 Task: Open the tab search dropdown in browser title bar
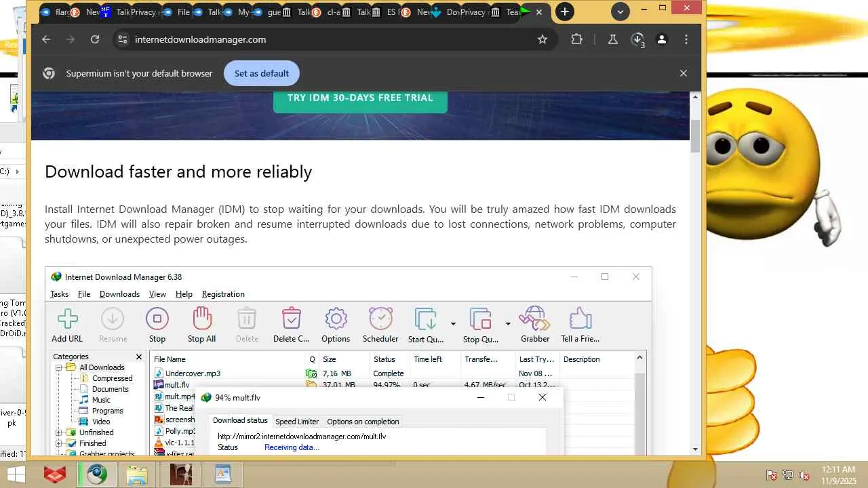click(x=620, y=12)
